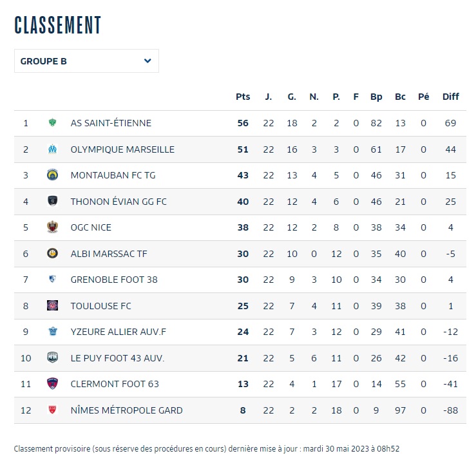Select the Le Puy Foot 43 Auv. team name
Viewport: 476px width, 458px height.
coord(117,358)
